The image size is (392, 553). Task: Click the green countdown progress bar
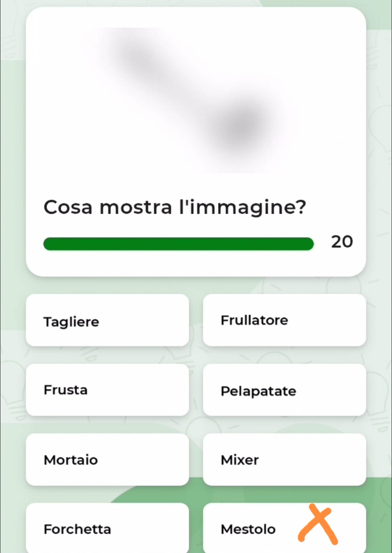click(178, 244)
